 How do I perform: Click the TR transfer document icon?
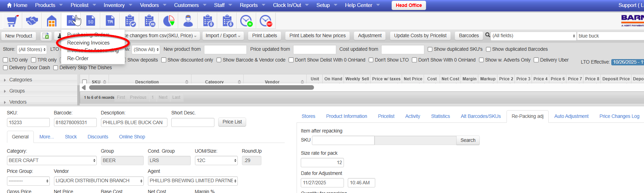(x=110, y=21)
